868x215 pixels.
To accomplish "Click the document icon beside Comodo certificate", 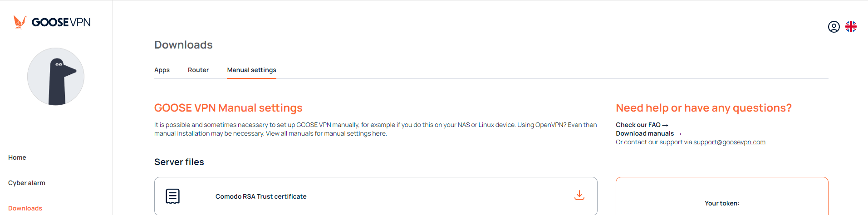I will pyautogui.click(x=173, y=196).
